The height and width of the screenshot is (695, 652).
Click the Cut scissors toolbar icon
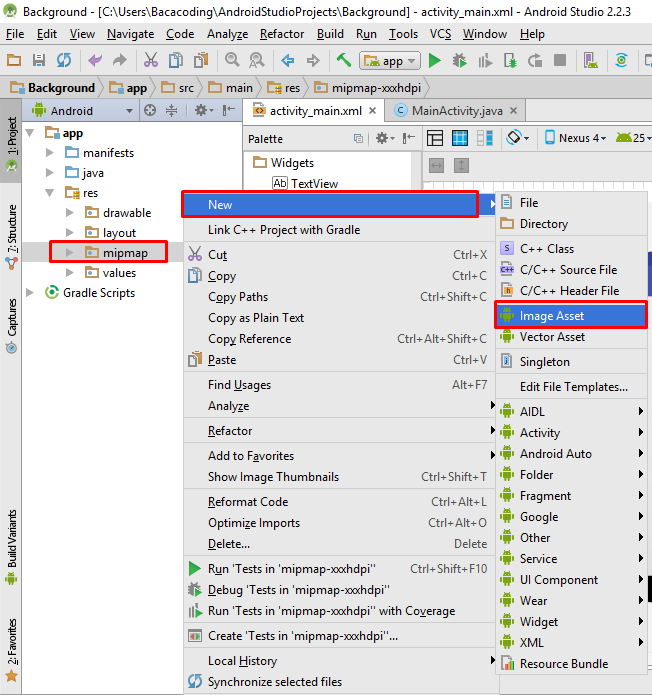tap(151, 60)
